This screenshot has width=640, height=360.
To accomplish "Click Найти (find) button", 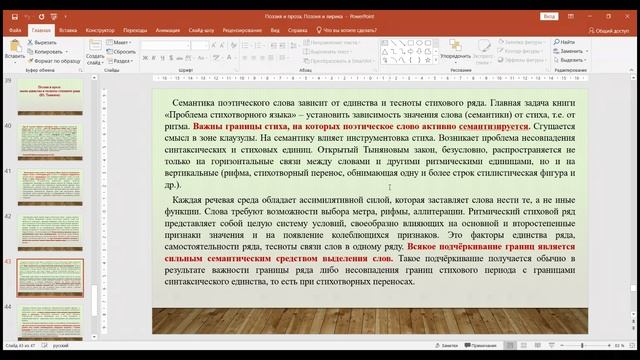I will (564, 42).
